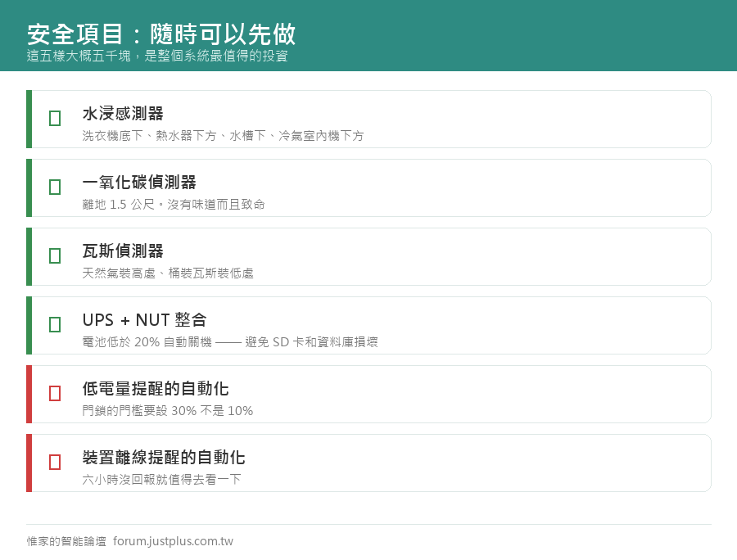Click the 水浸感測器 item title
The image size is (737, 560).
(123, 113)
